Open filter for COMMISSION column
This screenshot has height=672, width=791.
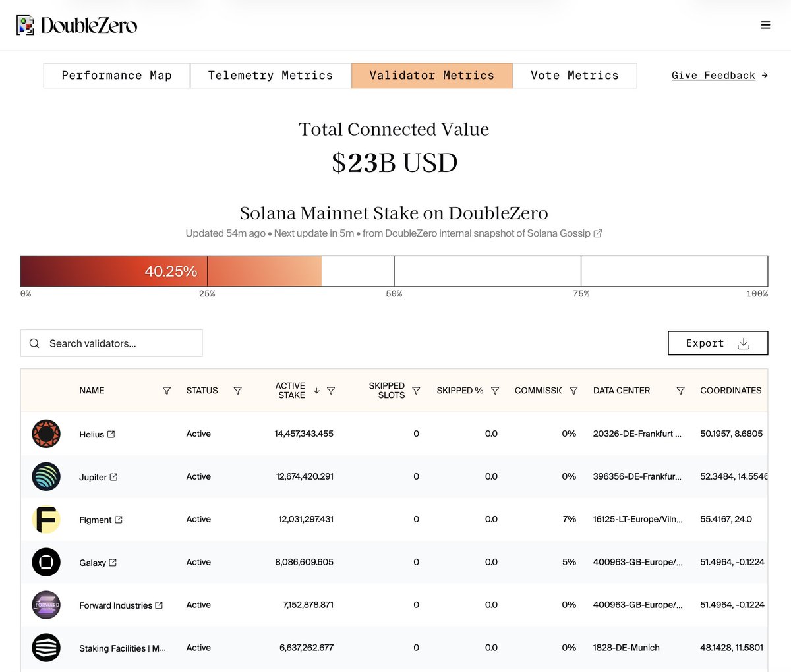(573, 391)
